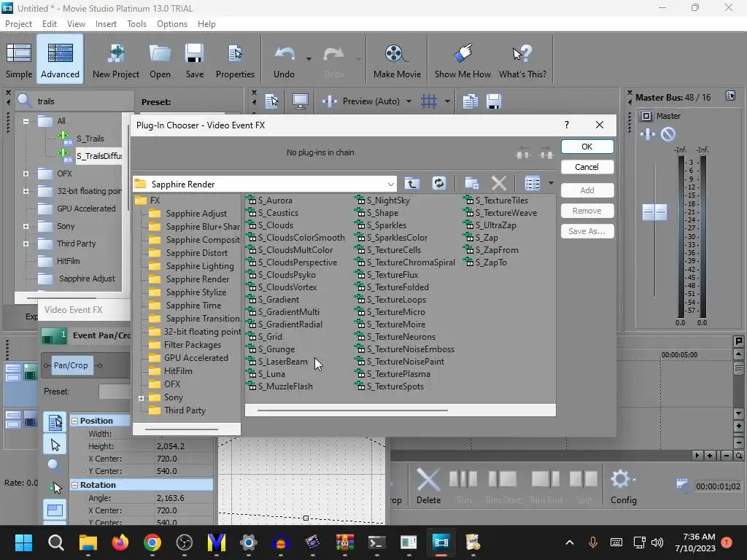The height and width of the screenshot is (560, 747).
Task: Copy preview snapshot to clipboard
Action: pos(470,101)
